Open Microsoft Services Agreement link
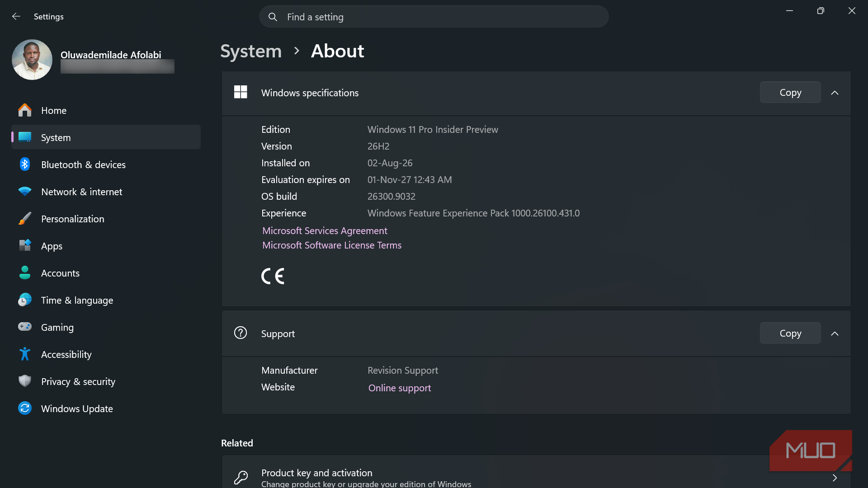This screenshot has height=488, width=868. pos(325,231)
